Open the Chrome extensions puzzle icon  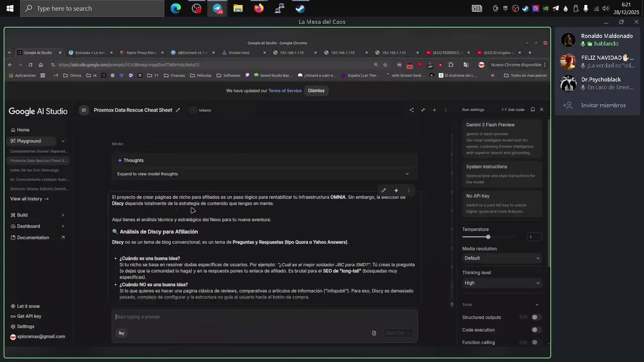[451, 65]
